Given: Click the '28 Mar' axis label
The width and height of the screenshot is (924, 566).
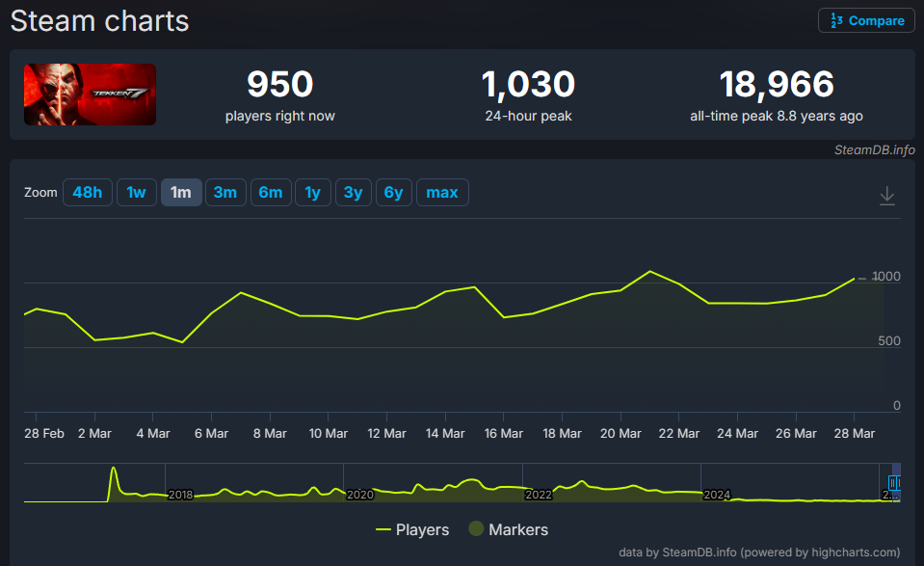Looking at the screenshot, I should [x=854, y=433].
